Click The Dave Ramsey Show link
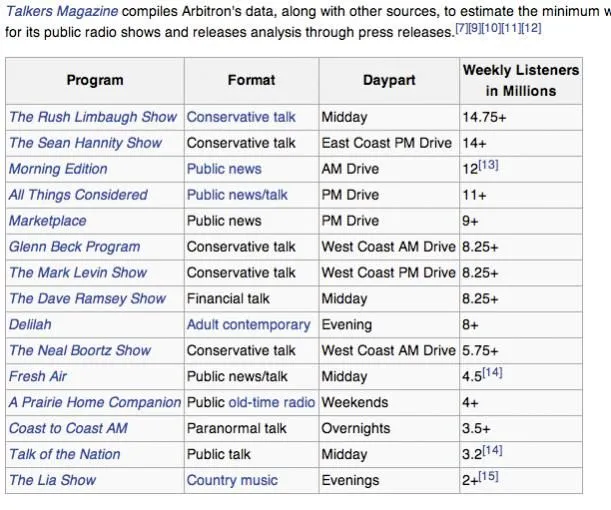Viewport: 611px width, 510px height. [88, 299]
